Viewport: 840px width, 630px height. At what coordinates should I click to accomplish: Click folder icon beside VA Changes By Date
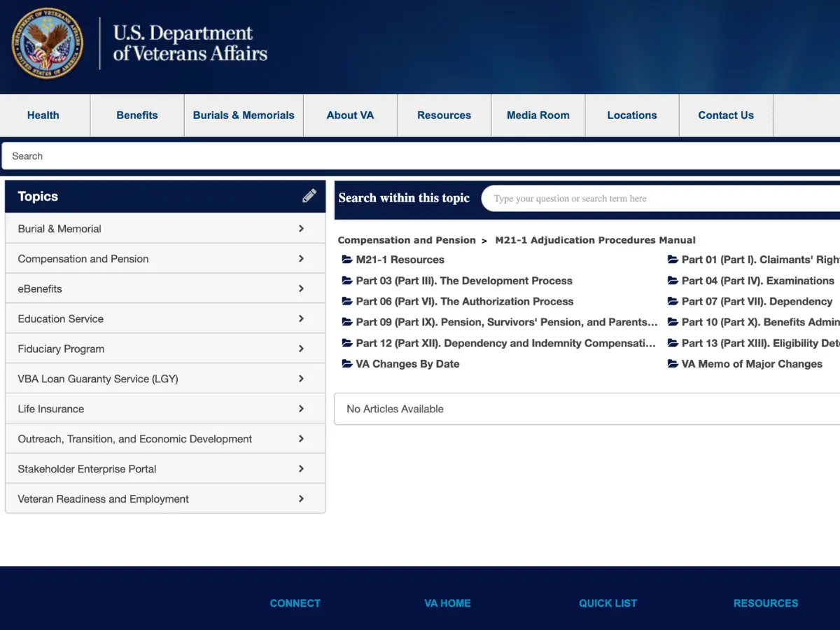click(347, 364)
